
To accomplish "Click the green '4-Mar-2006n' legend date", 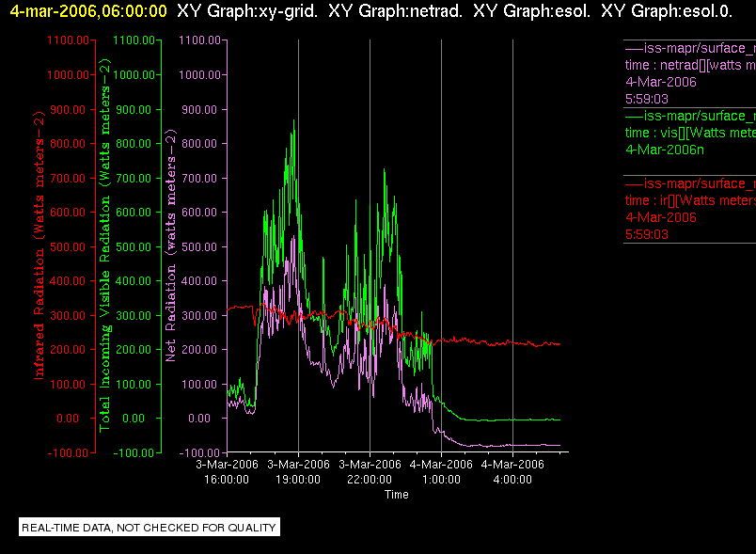I will click(x=665, y=150).
